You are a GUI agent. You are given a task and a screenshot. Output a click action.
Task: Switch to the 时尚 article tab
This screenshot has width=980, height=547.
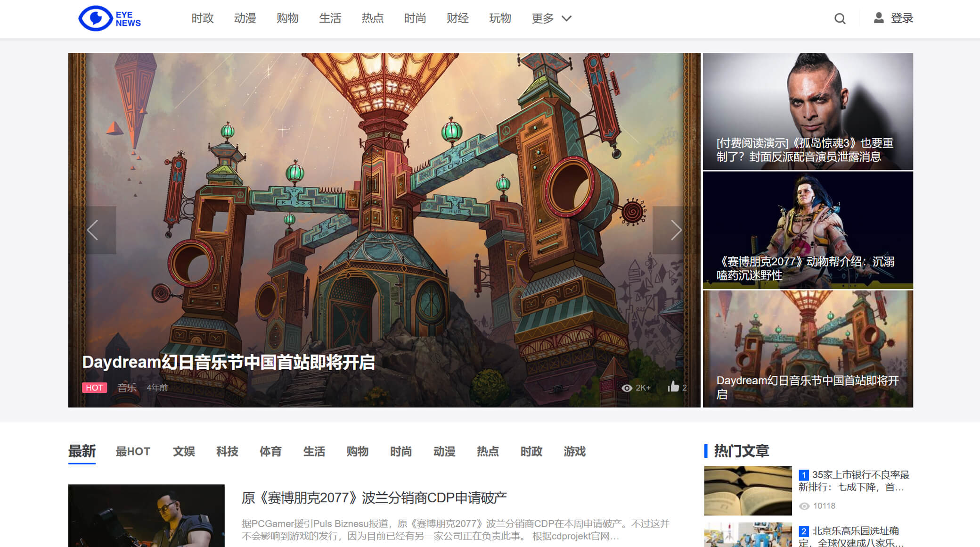pos(401,451)
